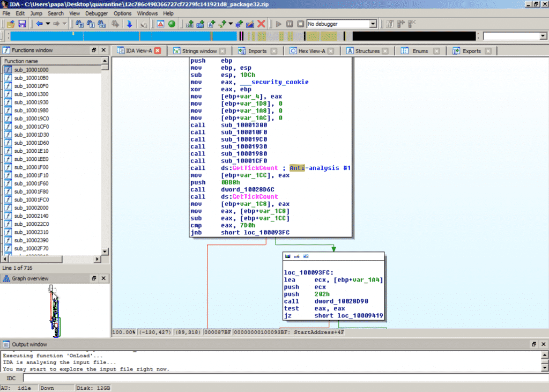Click the blue asterisk plus icon

coord(239,24)
